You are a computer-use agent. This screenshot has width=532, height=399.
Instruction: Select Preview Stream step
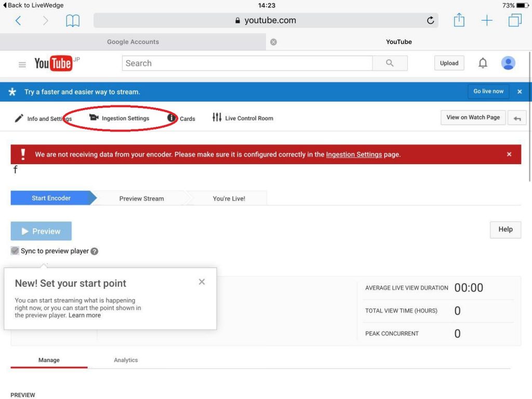141,198
